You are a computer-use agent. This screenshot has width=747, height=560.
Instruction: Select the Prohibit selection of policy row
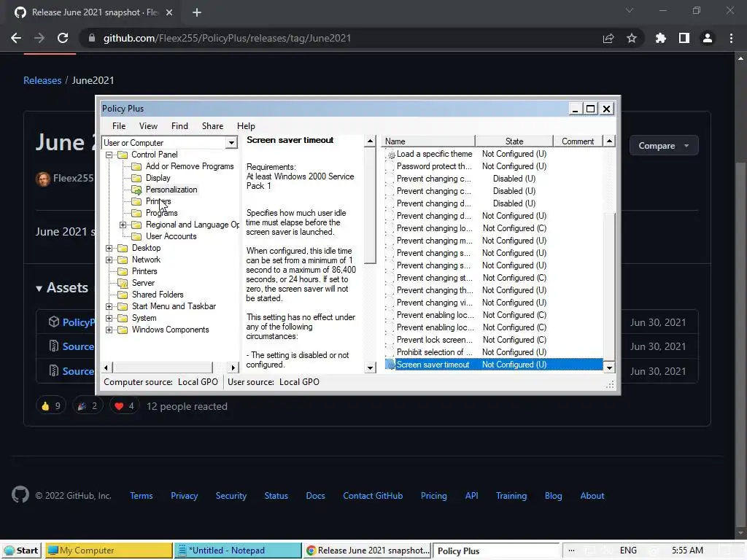coord(494,352)
